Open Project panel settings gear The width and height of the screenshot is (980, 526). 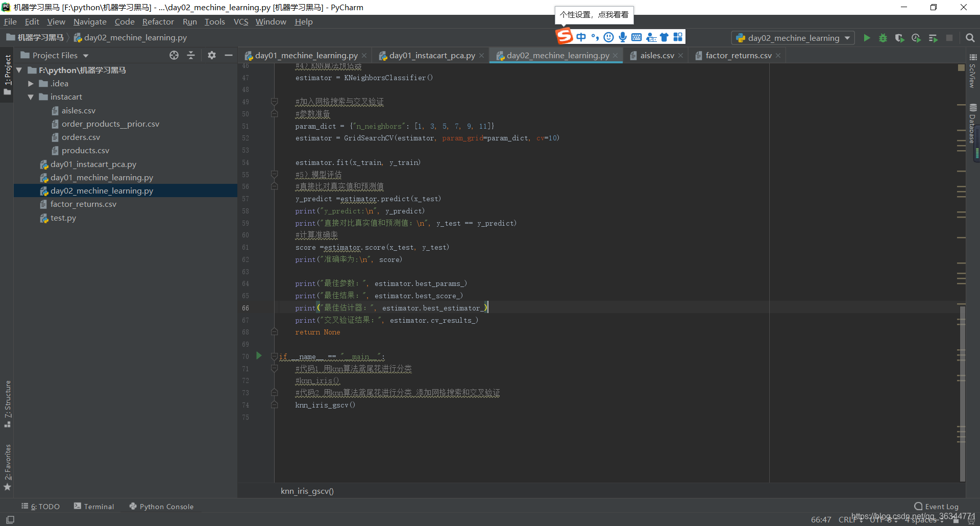click(212, 55)
